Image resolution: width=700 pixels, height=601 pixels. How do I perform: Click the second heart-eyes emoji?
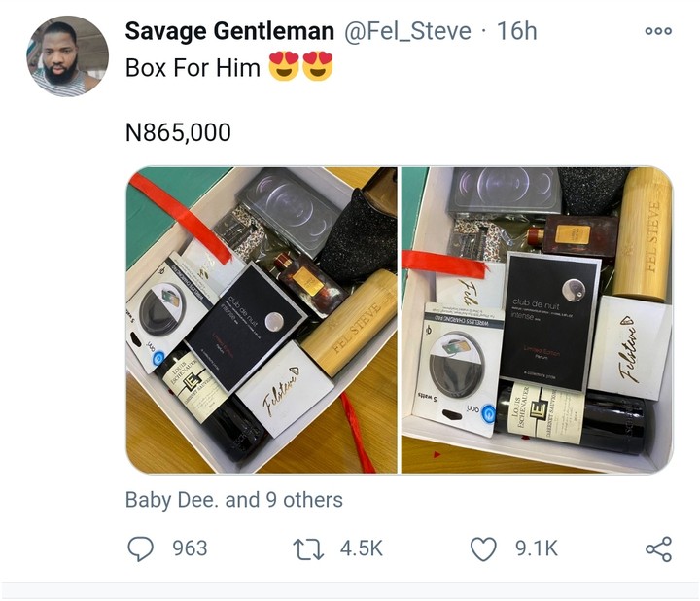point(317,69)
